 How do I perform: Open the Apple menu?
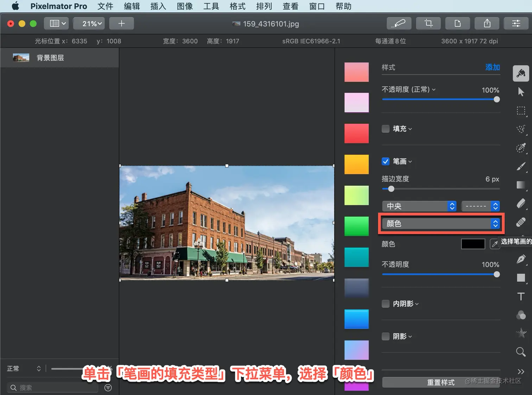15,6
